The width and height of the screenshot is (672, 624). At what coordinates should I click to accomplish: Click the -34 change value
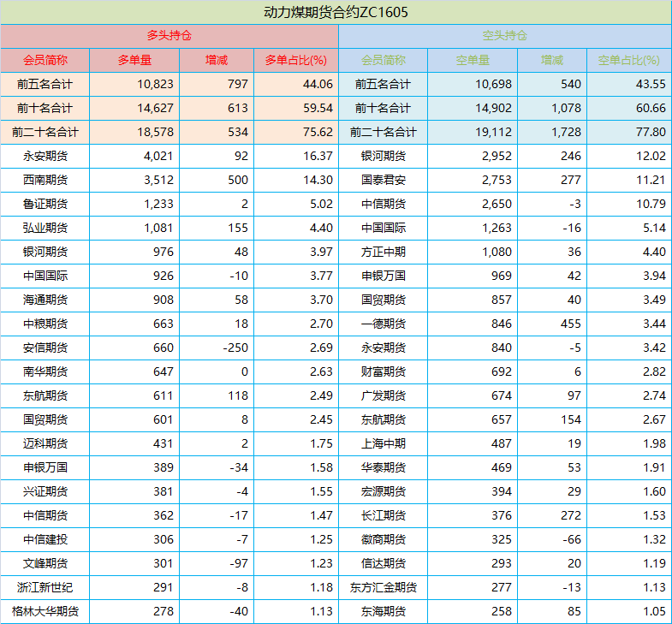[239, 468]
